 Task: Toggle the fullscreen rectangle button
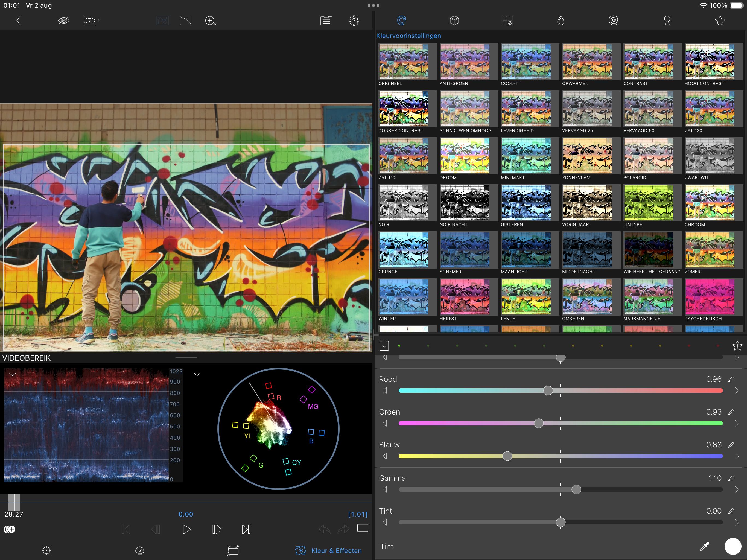tap(363, 528)
